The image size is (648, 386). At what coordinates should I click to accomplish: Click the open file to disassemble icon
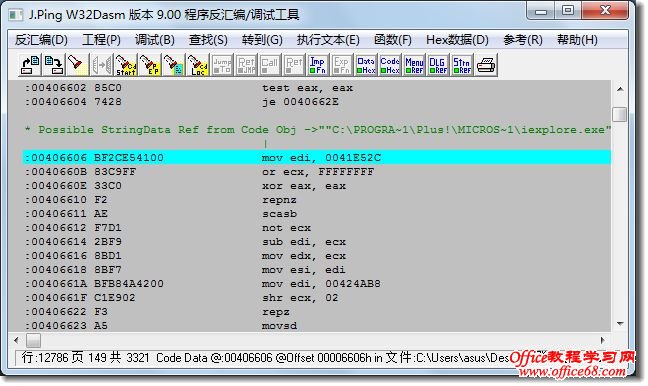click(30, 65)
